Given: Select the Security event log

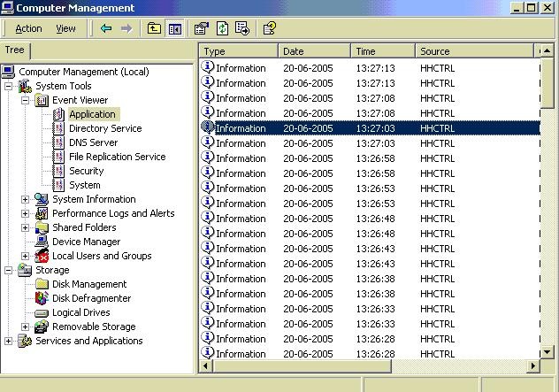Looking at the screenshot, I should [x=86, y=171].
